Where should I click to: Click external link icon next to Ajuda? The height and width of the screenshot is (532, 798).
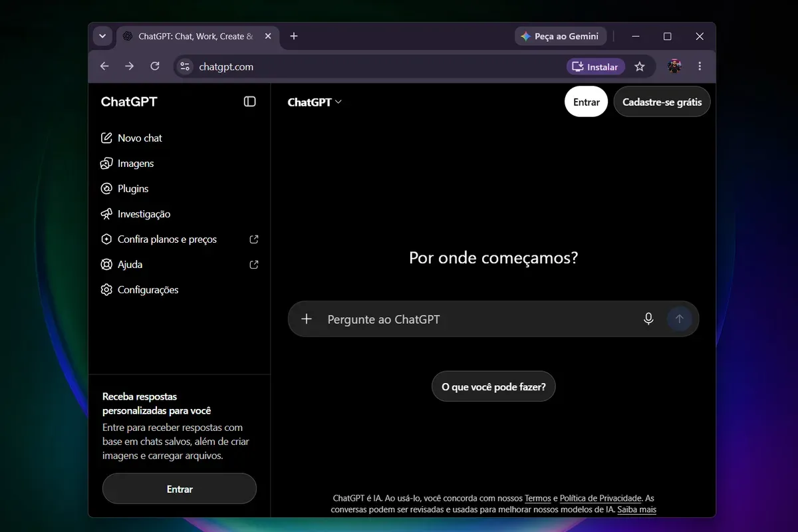pyautogui.click(x=254, y=265)
